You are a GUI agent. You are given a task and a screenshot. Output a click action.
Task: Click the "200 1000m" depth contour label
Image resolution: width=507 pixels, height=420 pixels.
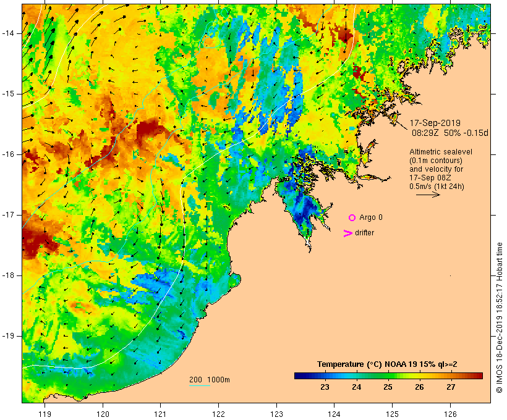210,380
